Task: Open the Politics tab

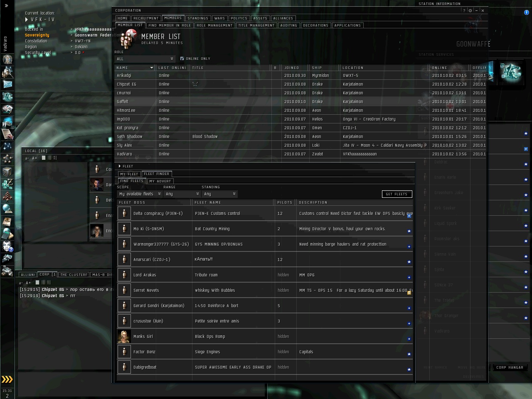Action: (239, 18)
